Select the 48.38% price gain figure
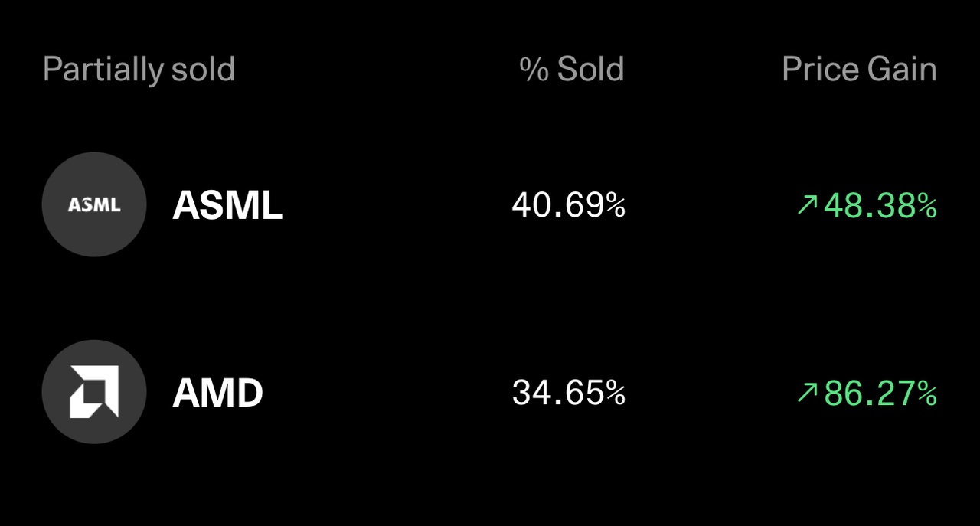The image size is (980, 526). coord(880,205)
